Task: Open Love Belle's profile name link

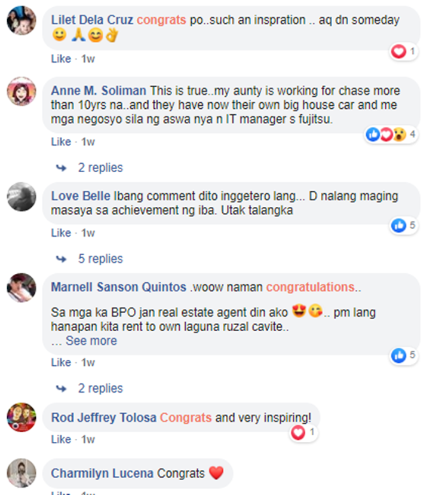Action: (x=81, y=196)
